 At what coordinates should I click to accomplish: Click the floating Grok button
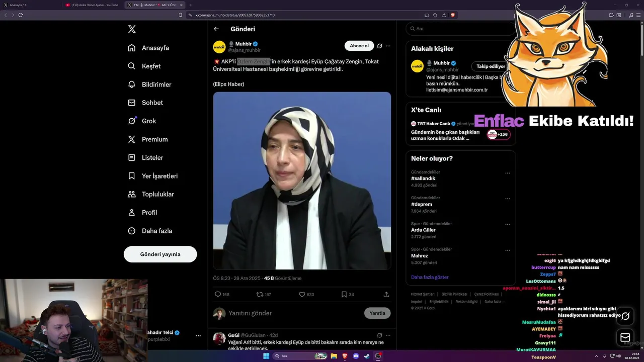(x=625, y=316)
